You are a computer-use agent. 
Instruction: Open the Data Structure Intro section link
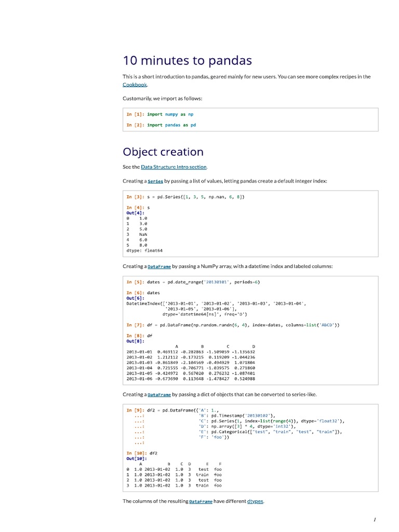coord(174,167)
